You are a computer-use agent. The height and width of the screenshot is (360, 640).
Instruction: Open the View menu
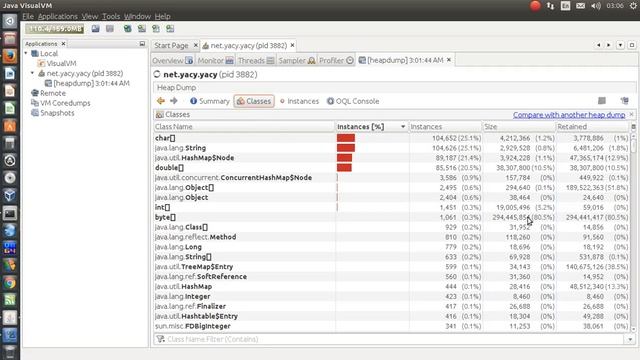tap(89, 16)
